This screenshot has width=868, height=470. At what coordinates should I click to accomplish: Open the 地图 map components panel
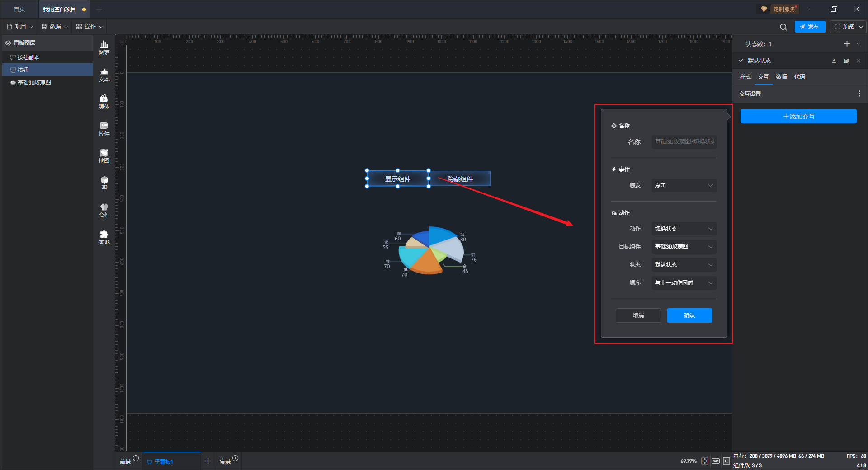104,155
